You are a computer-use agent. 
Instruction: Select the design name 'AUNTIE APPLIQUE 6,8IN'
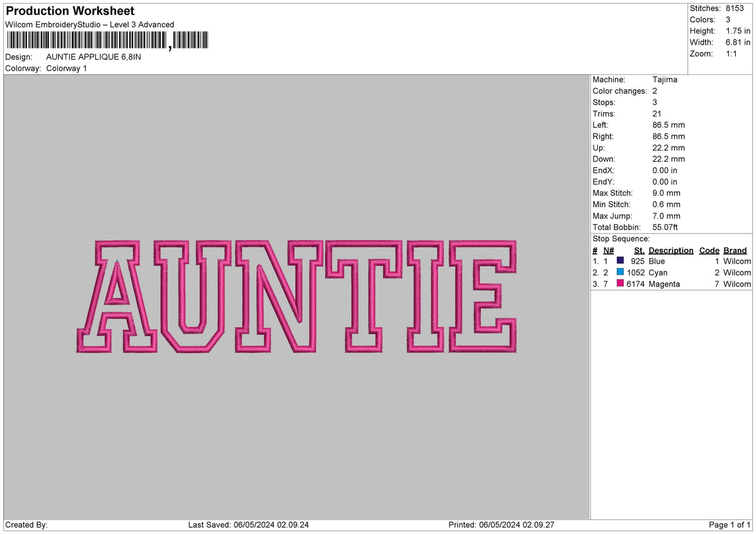pos(94,57)
